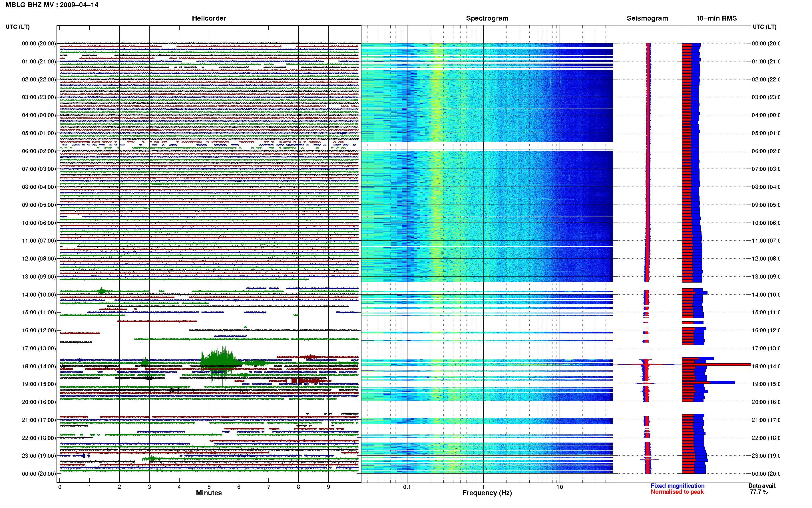The height and width of the screenshot is (508, 812).
Task: Click the left '14:00 (10:00)' time label
Action: 39,295
